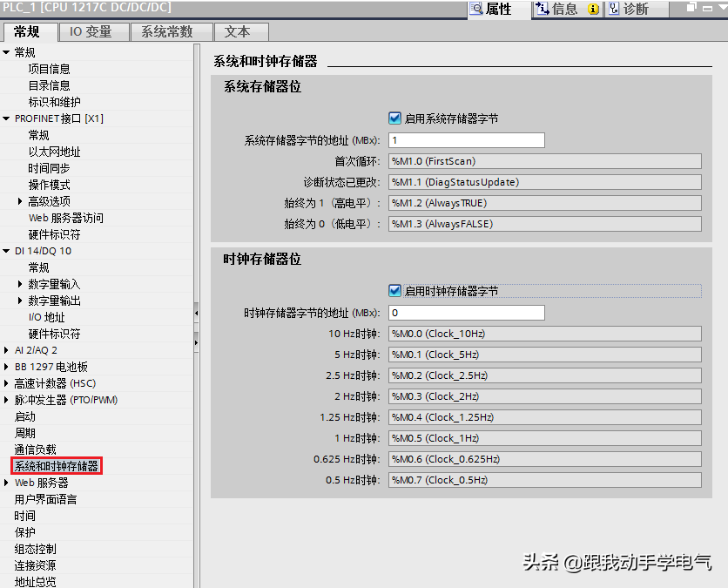728x588 pixels.
Task: Click the %M1.2 (AlwaysTRUE) field
Action: pyautogui.click(x=545, y=203)
